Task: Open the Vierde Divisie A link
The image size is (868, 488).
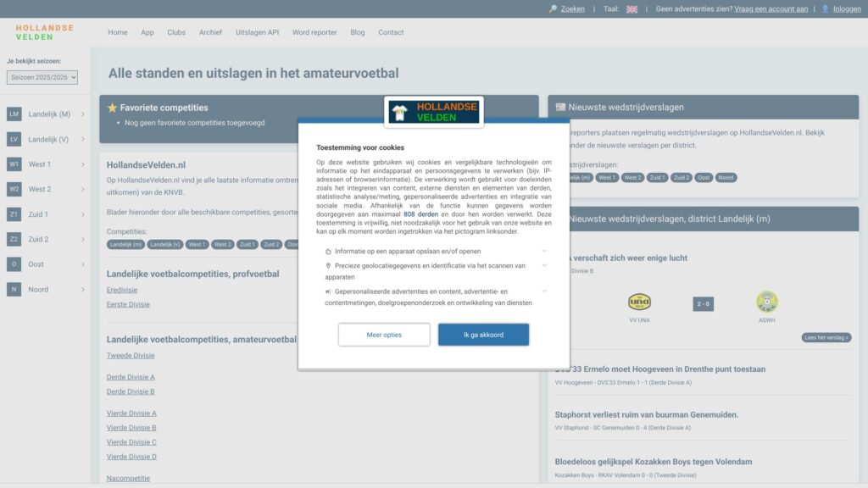Action: click(x=131, y=413)
